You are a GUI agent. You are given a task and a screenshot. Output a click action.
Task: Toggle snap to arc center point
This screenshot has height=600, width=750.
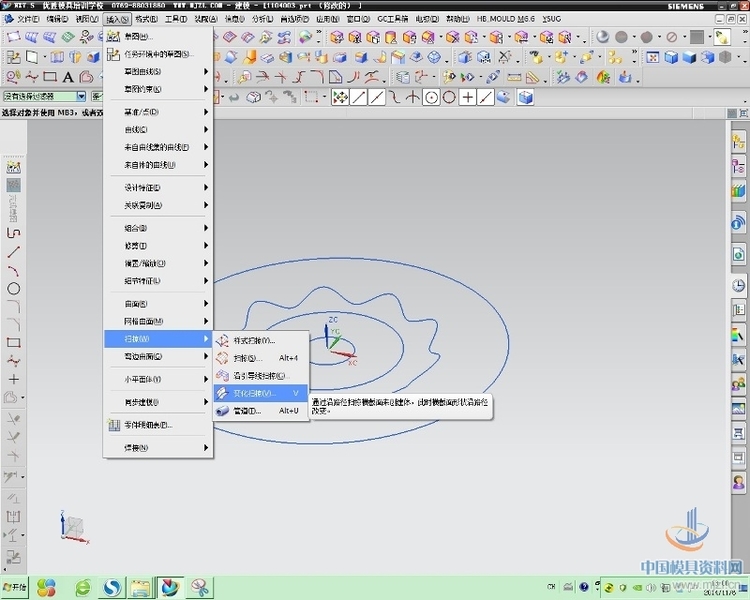(x=431, y=98)
